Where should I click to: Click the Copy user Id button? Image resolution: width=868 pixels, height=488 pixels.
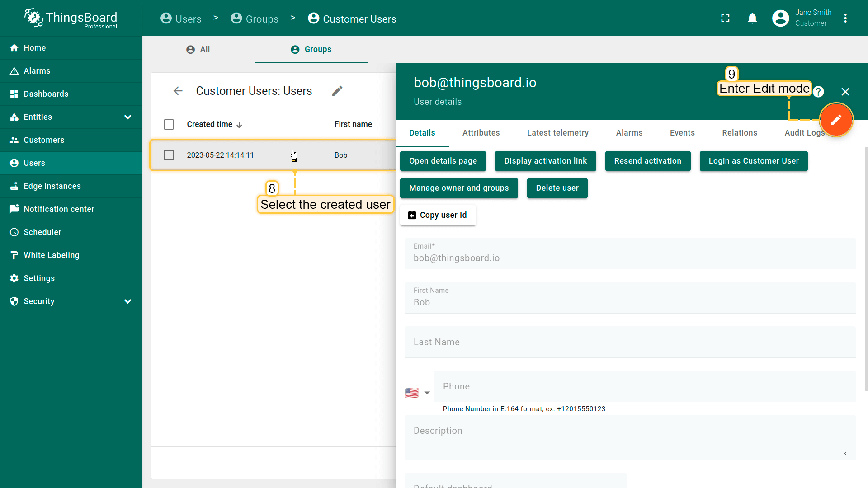click(438, 215)
